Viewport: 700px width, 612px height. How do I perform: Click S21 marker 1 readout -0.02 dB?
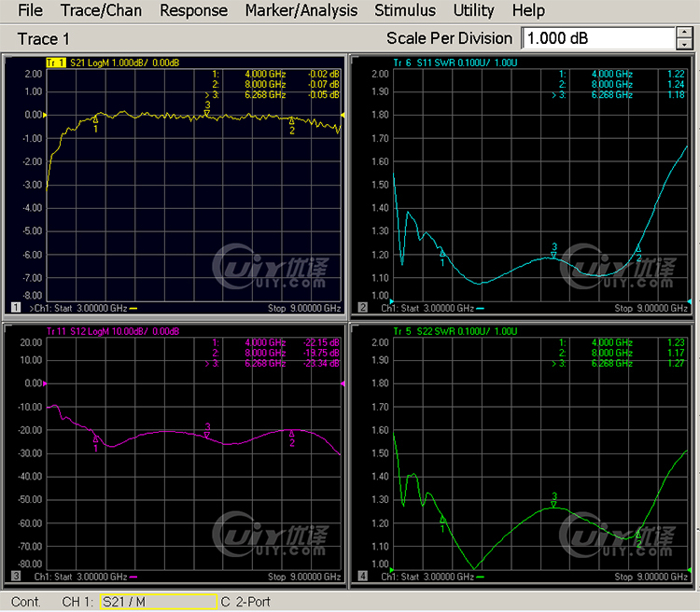(x=324, y=74)
